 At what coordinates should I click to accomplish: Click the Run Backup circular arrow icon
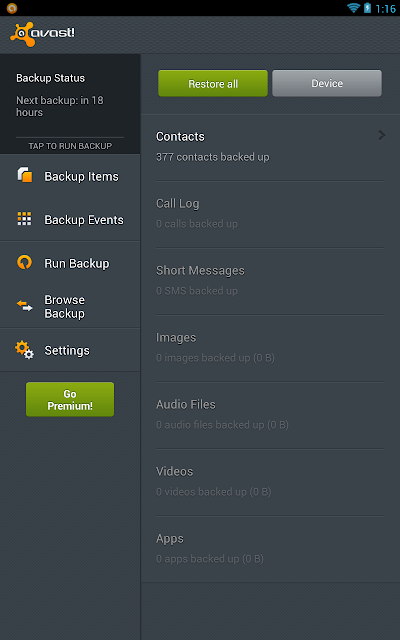(24, 262)
